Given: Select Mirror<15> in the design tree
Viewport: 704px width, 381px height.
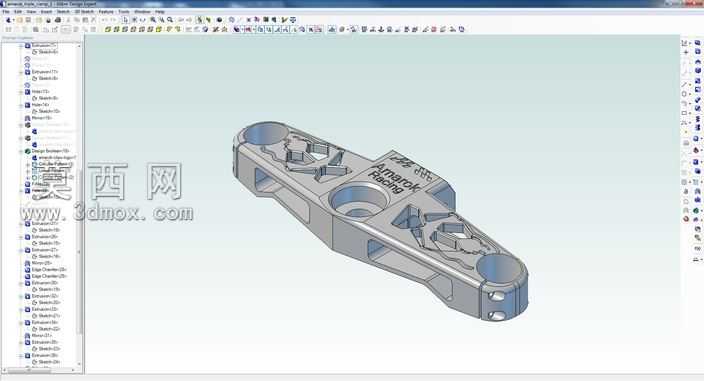Looking at the screenshot, I should tap(42, 118).
